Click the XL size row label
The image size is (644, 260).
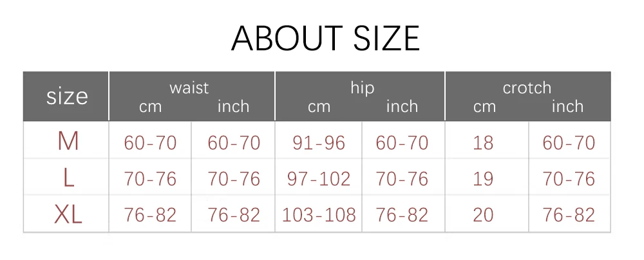[68, 214]
